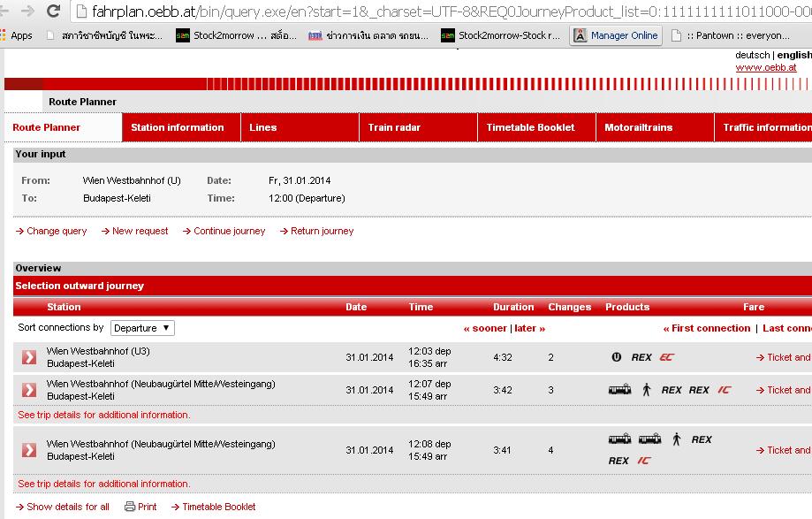Click the Fr, 31.01.2014 date value
Screen dimensions: 812x519
[300, 180]
